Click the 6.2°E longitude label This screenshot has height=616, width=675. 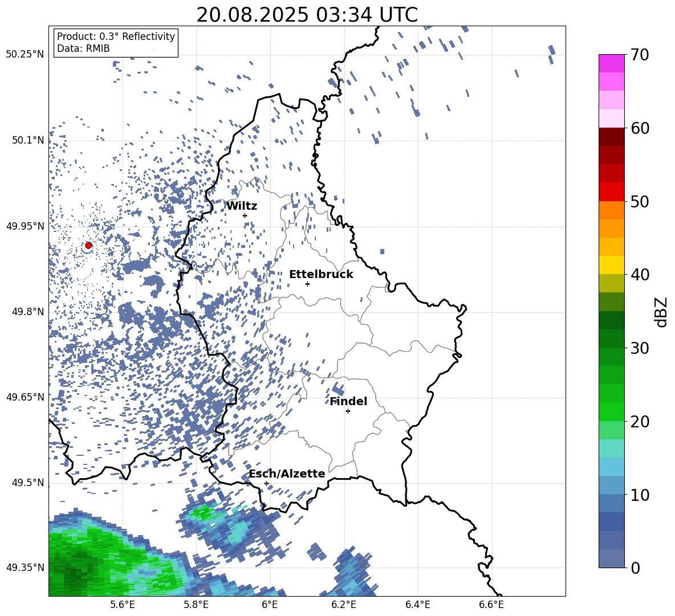[344, 605]
